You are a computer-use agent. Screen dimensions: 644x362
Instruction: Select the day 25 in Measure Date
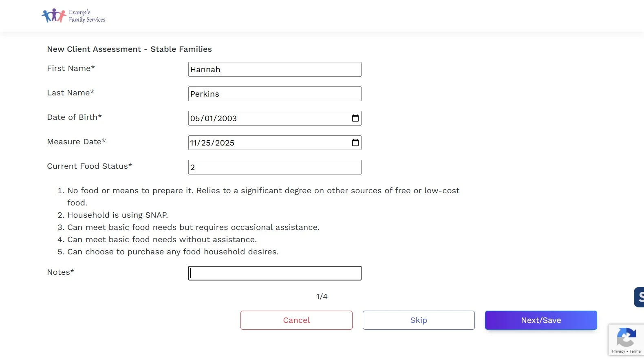(x=206, y=143)
